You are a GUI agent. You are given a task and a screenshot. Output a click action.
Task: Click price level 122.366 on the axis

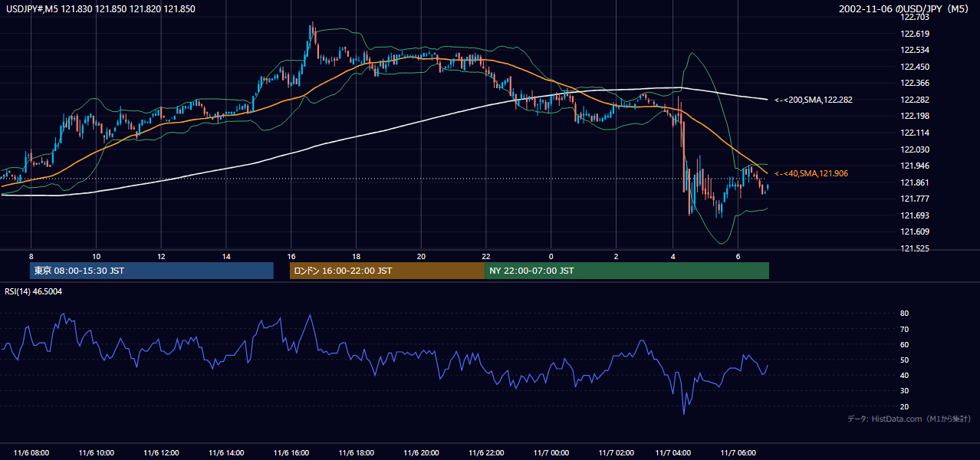916,83
